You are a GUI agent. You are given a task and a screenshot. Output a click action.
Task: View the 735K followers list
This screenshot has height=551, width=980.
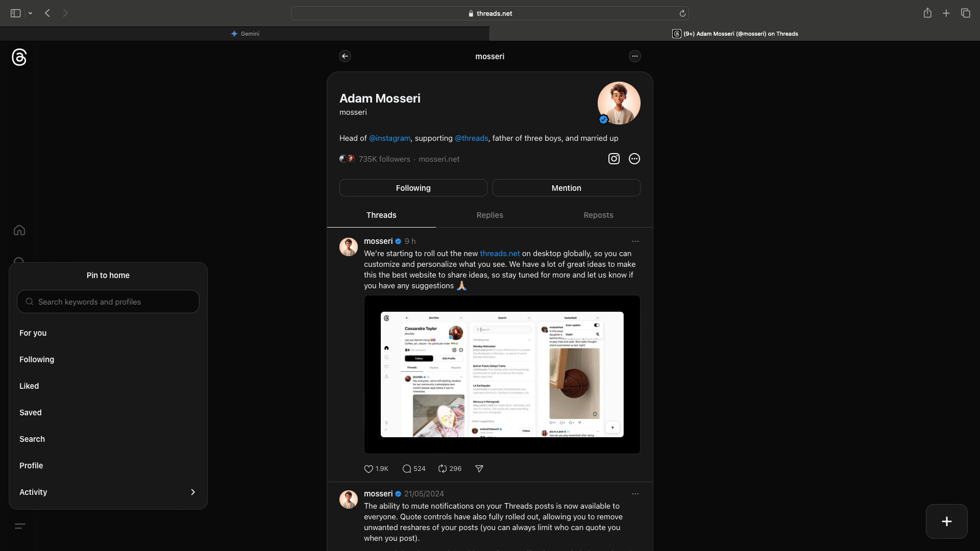pos(384,159)
